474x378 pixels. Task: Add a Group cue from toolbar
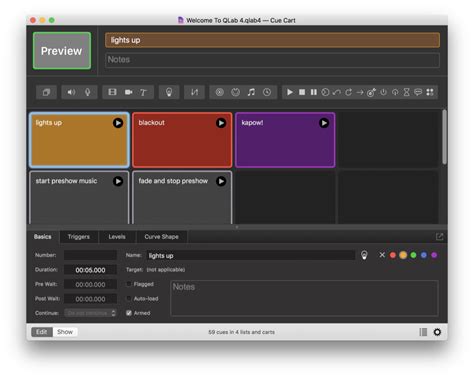pos(46,92)
